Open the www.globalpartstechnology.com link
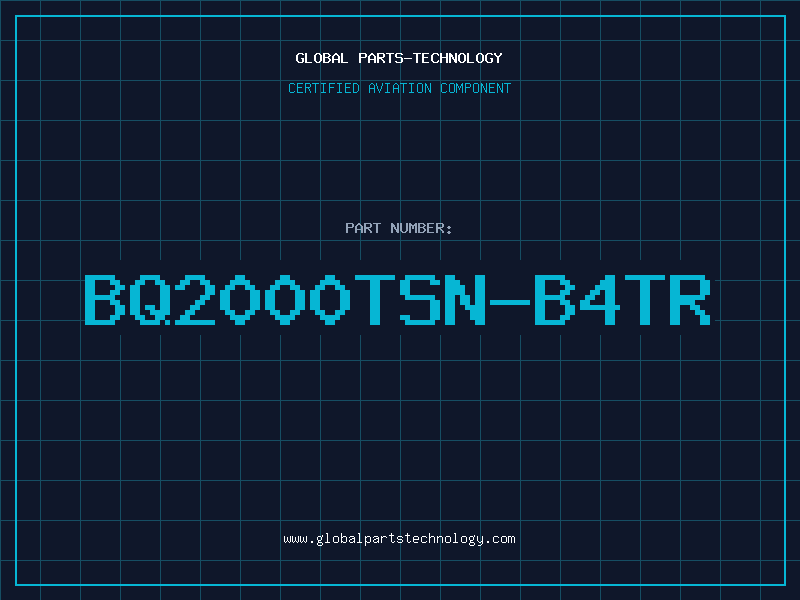 pyautogui.click(x=399, y=539)
